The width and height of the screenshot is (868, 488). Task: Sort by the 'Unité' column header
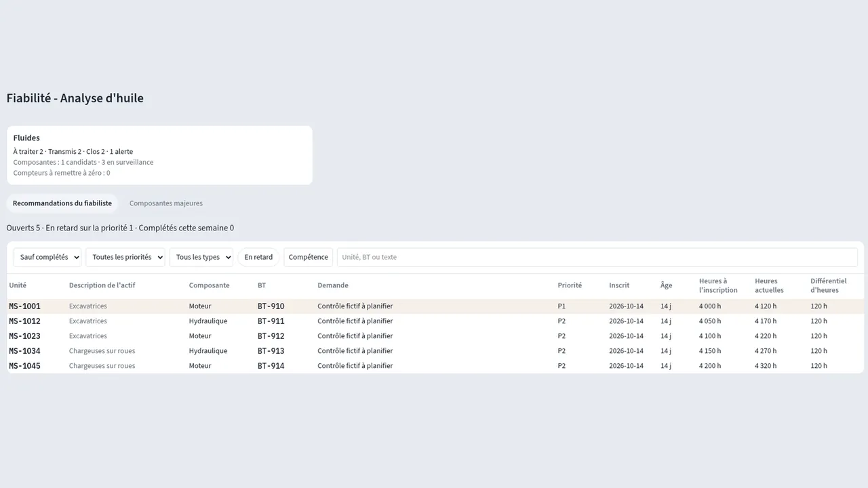pyautogui.click(x=18, y=285)
